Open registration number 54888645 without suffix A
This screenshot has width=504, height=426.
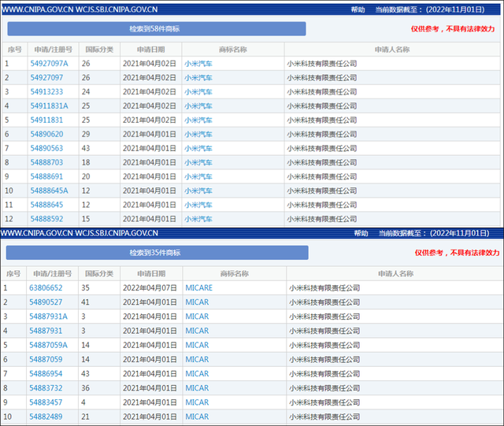coord(46,205)
